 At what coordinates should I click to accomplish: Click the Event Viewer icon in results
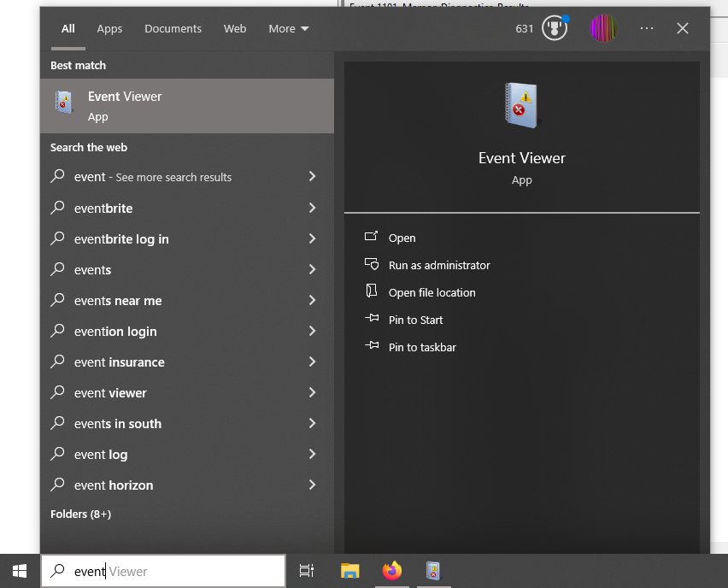point(64,102)
